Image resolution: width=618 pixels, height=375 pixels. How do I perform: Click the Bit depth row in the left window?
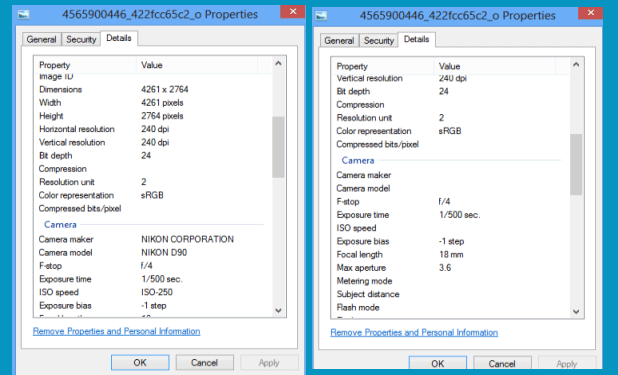point(153,156)
